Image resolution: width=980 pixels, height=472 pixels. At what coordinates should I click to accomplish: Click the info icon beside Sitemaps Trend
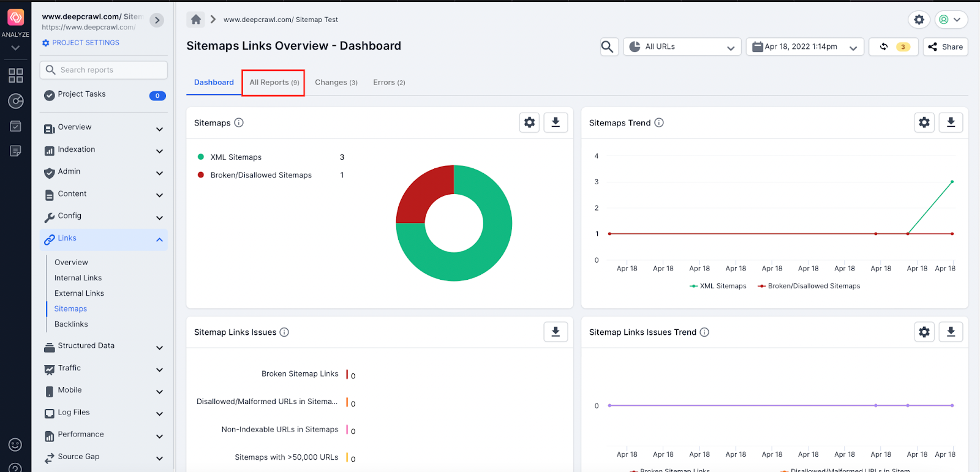point(659,122)
